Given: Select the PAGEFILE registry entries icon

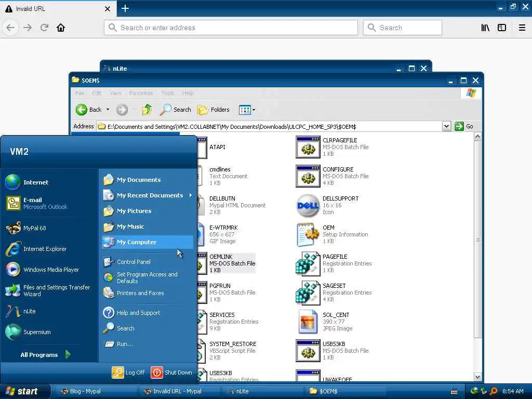Looking at the screenshot, I should tap(308, 263).
